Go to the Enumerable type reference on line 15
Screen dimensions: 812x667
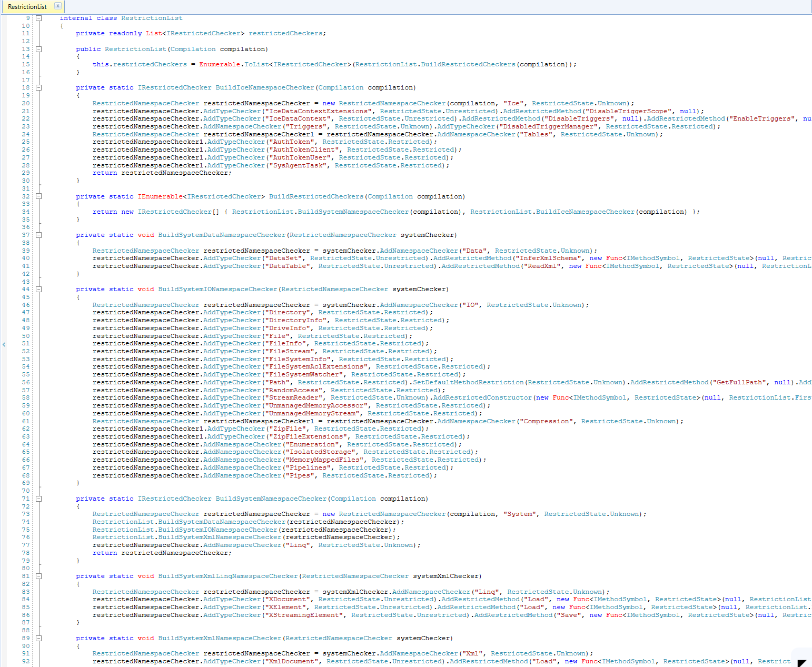pyautogui.click(x=220, y=64)
